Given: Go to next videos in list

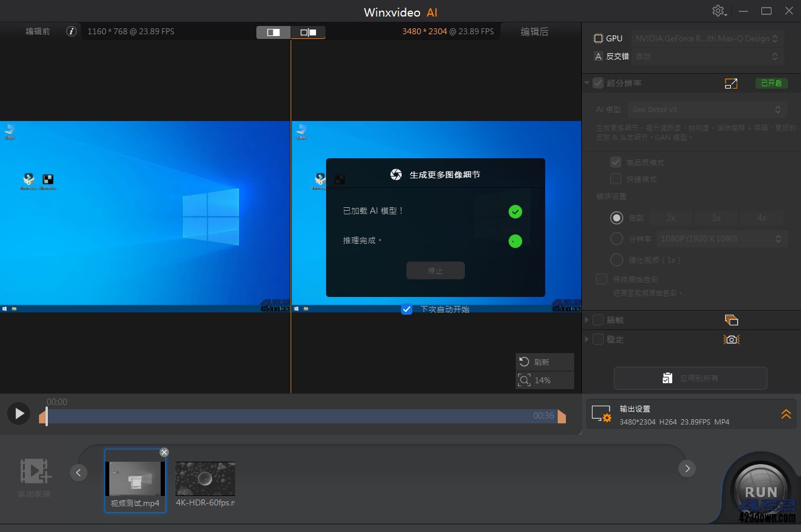Looking at the screenshot, I should click(x=686, y=468).
